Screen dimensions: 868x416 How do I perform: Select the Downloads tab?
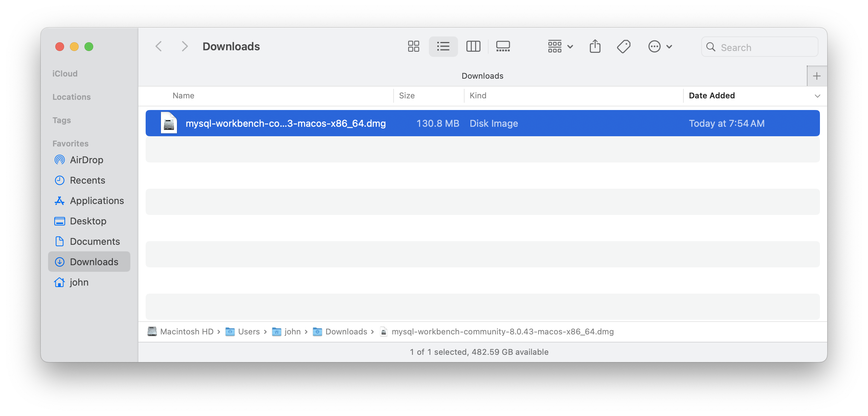click(482, 76)
